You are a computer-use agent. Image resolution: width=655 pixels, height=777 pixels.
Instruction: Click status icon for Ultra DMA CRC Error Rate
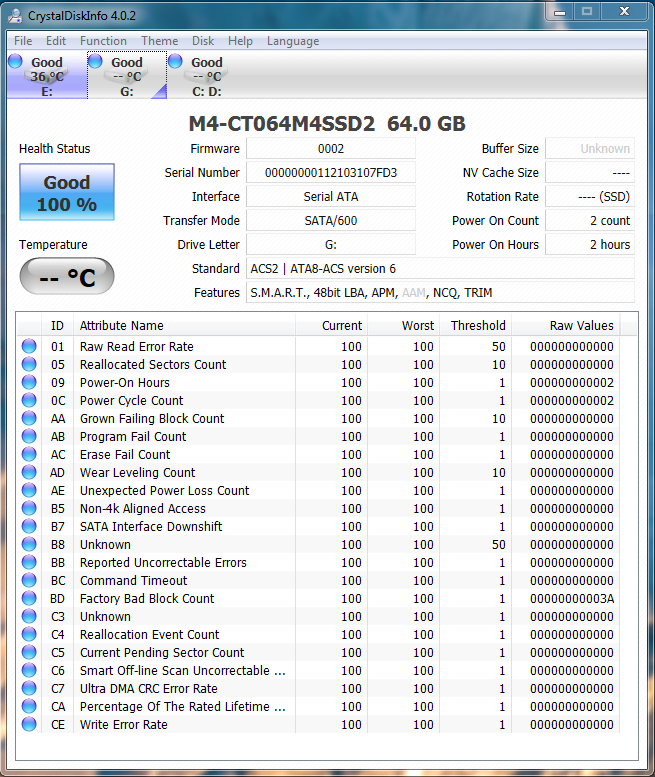click(x=29, y=688)
